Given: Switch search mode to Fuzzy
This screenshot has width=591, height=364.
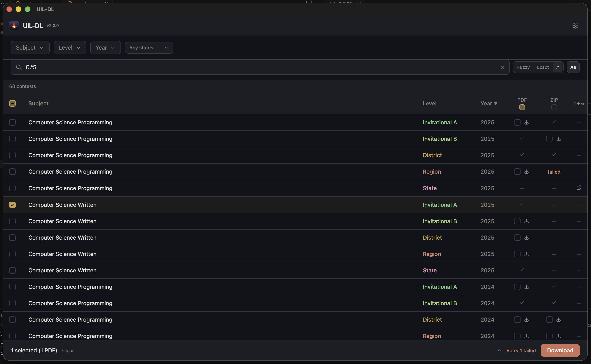Looking at the screenshot, I should coord(523,67).
